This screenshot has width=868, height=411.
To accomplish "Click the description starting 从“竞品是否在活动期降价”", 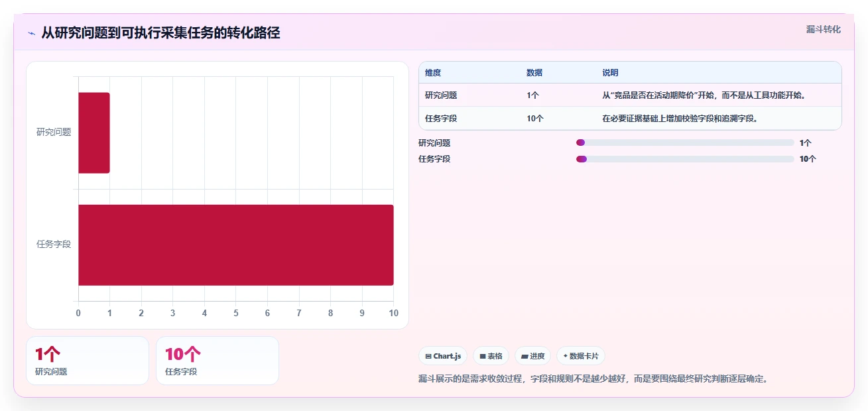I will [x=704, y=95].
